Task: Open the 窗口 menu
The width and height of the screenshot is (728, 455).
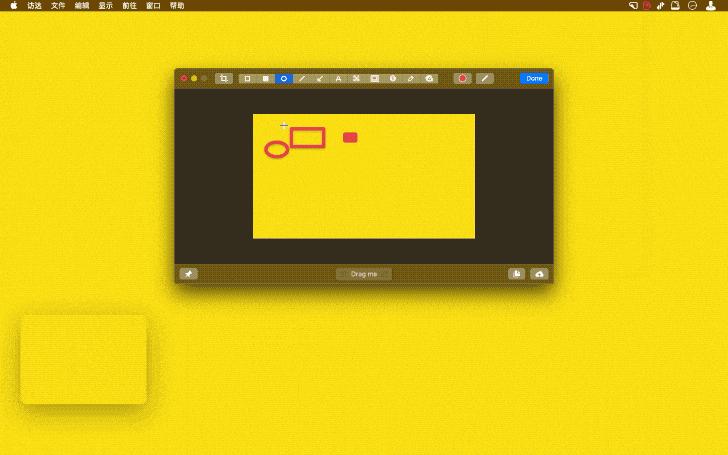Action: click(x=153, y=5)
